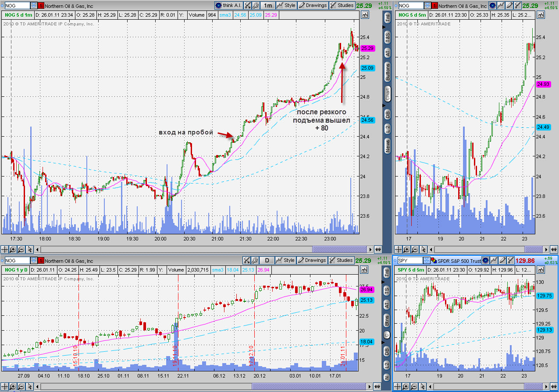Screen dimensions: 559x392
Task: Open Style menu in NOG daily chart
Action: click(x=285, y=260)
